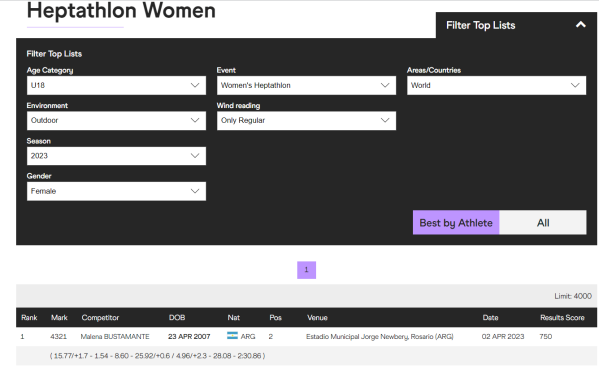Click the Limit: 4000 text
Viewport: 599px width, 369px height.
coord(573,296)
